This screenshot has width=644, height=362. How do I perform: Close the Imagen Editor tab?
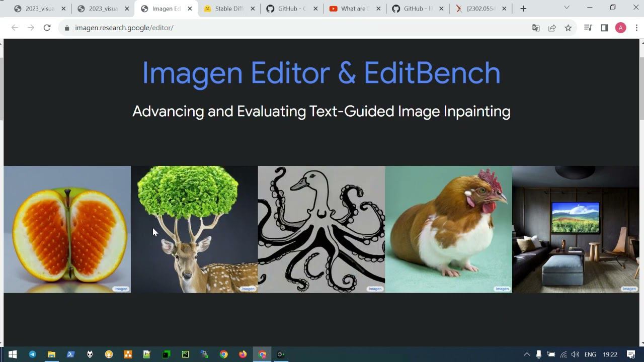tap(190, 9)
